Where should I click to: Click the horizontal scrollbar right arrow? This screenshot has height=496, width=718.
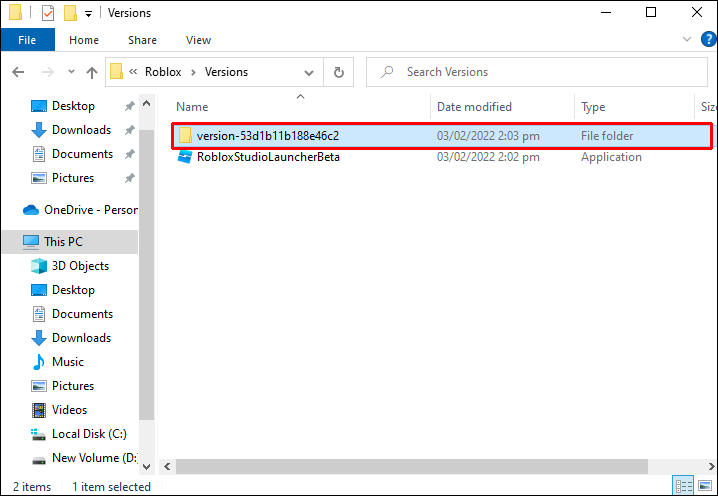click(x=711, y=467)
